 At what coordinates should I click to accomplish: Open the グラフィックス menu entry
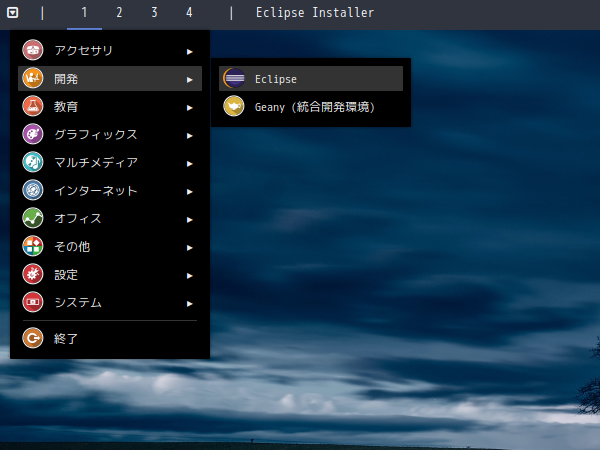pyautogui.click(x=110, y=134)
